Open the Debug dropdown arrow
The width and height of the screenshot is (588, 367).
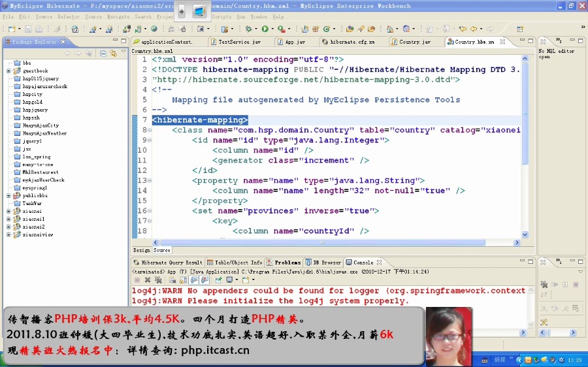[x=255, y=29]
